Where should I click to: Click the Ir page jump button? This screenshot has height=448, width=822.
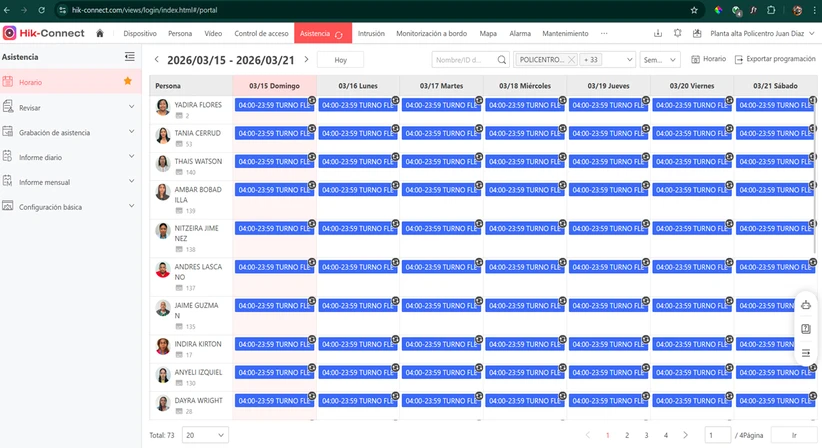click(794, 435)
